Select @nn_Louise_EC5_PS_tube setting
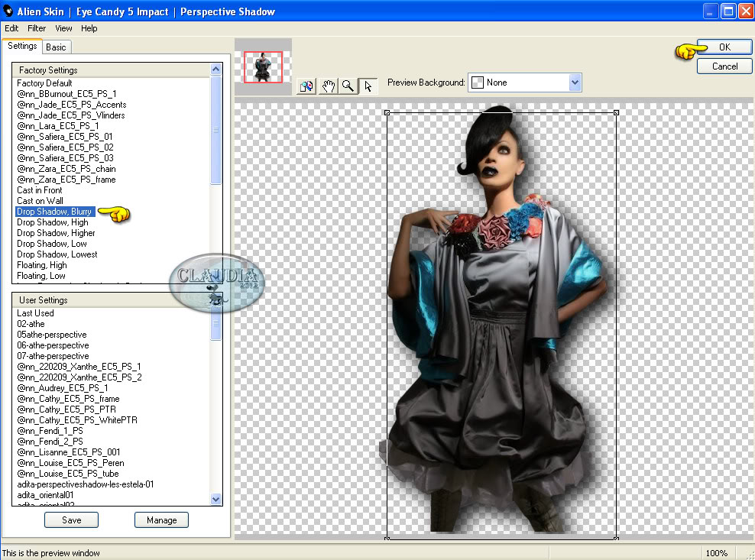Screen dimensions: 755x560 [x=67, y=474]
